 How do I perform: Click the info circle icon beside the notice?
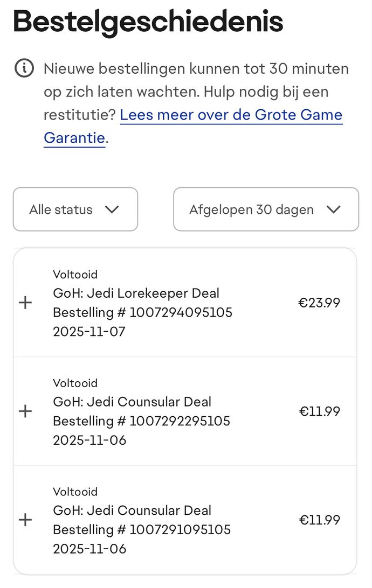coord(24,69)
